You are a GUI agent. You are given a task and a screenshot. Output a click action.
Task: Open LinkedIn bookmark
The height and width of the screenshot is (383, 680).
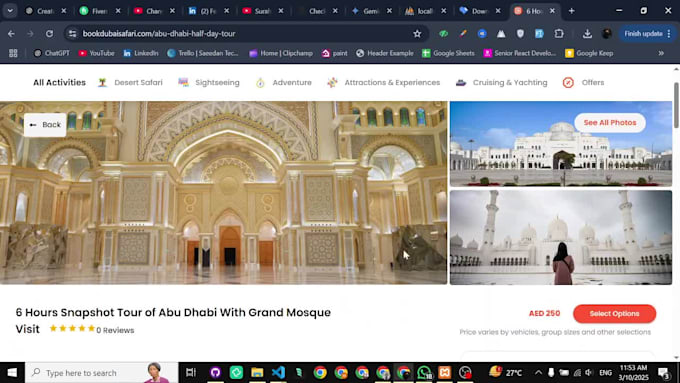(141, 53)
